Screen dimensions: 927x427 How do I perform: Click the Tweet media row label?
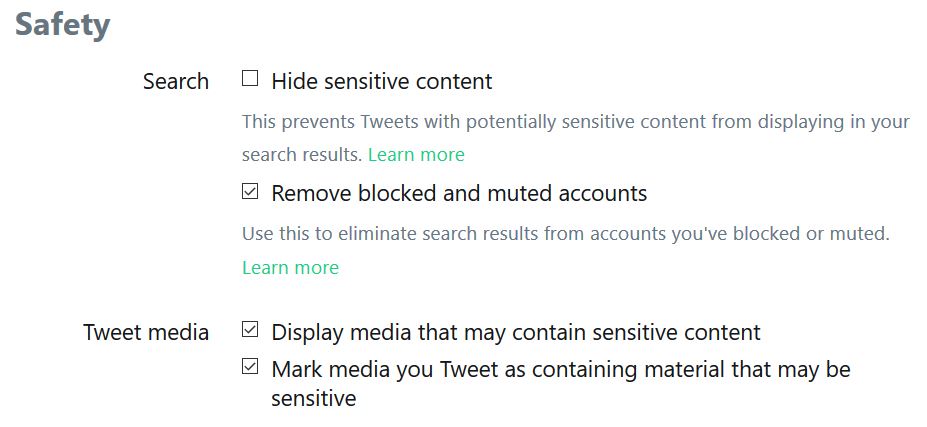(x=146, y=332)
